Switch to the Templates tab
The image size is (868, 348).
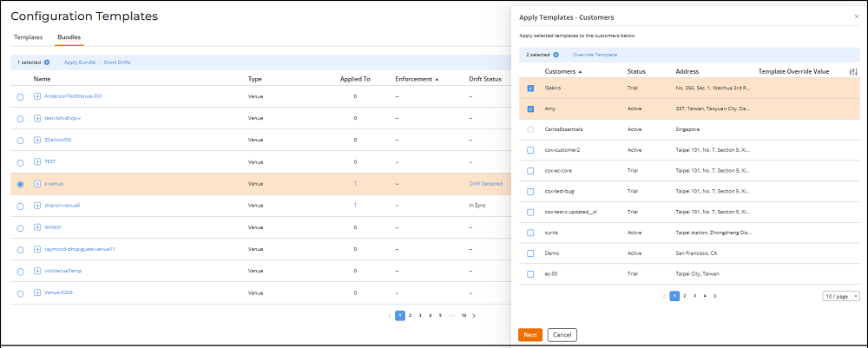point(28,37)
